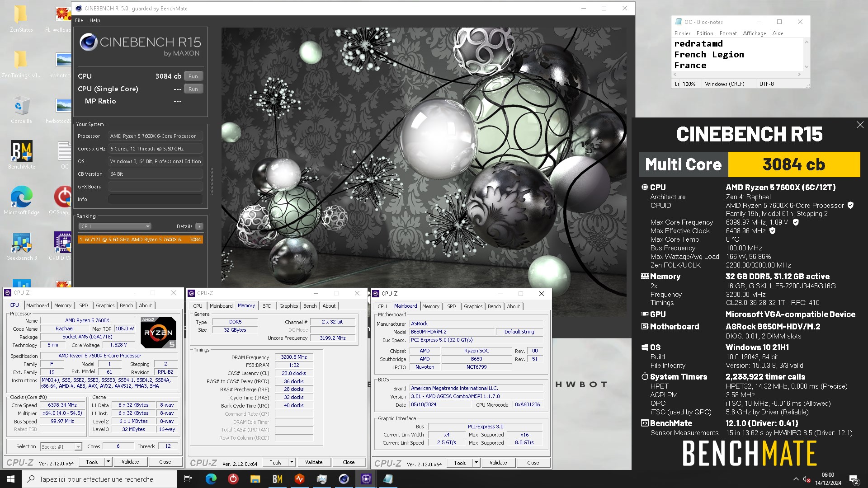This screenshot has width=868, height=488.
Task: Click Validate in CPU-Z Mainboard window
Action: click(498, 463)
